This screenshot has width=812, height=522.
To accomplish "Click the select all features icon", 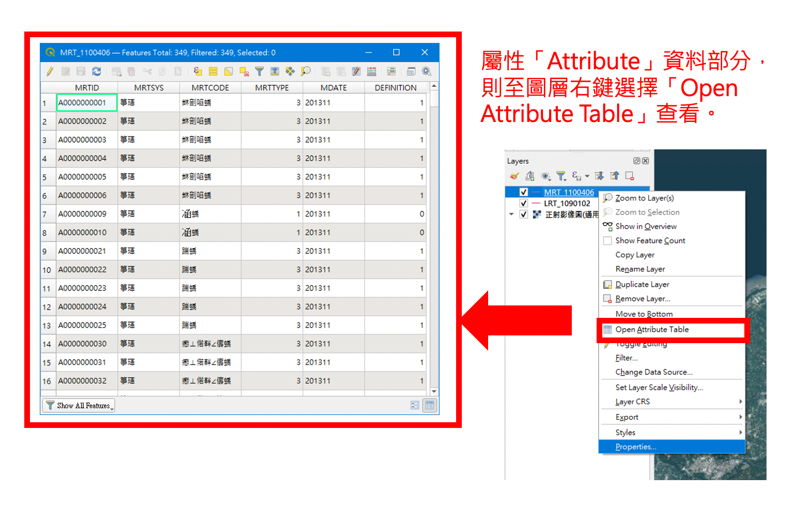I will [x=213, y=71].
